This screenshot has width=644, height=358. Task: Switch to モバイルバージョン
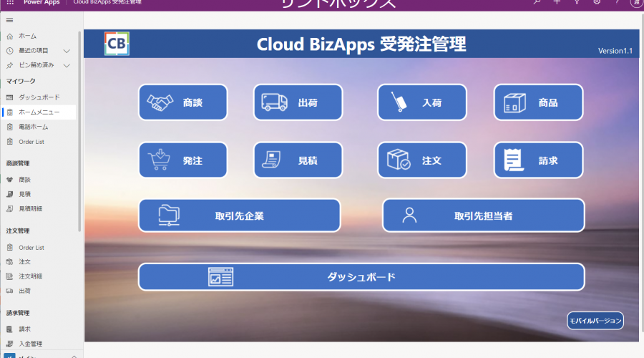595,321
